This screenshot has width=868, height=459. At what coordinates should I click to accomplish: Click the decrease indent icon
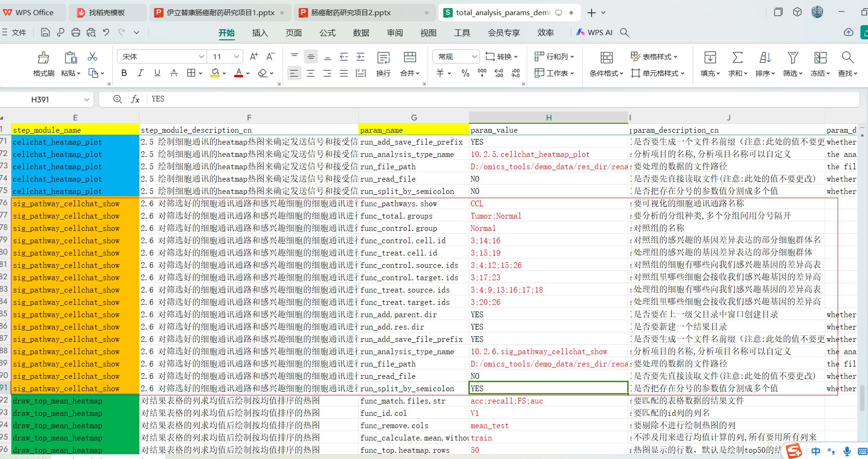pos(344,57)
